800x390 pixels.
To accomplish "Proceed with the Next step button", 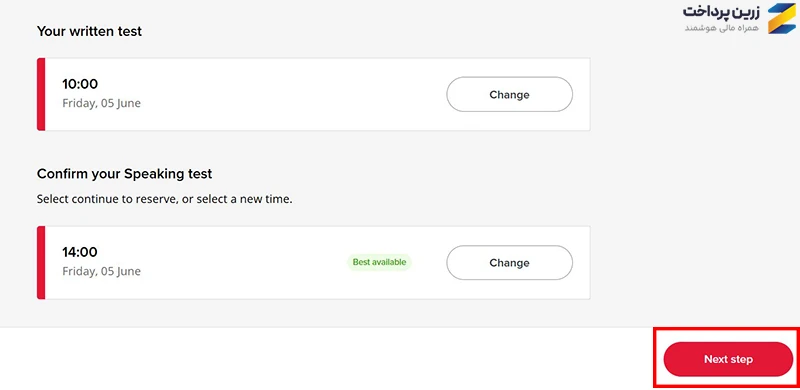I will pos(728,359).
